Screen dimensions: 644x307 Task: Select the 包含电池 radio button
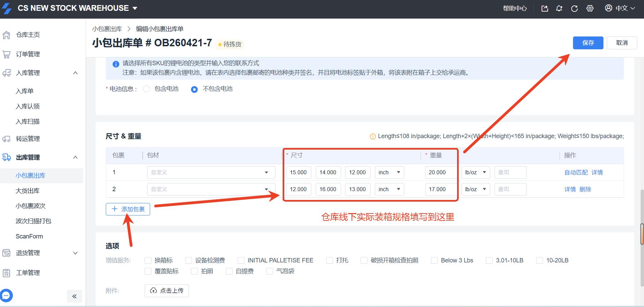pyautogui.click(x=146, y=89)
